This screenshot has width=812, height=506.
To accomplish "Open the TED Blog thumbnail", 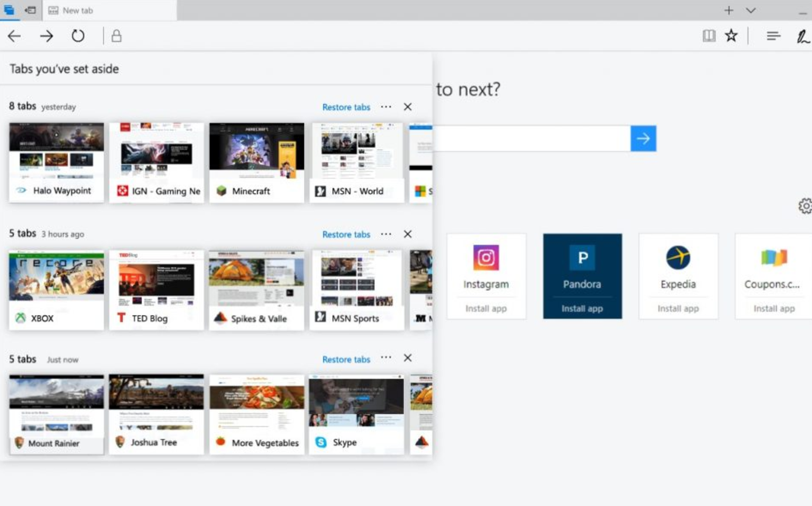I will pyautogui.click(x=156, y=290).
